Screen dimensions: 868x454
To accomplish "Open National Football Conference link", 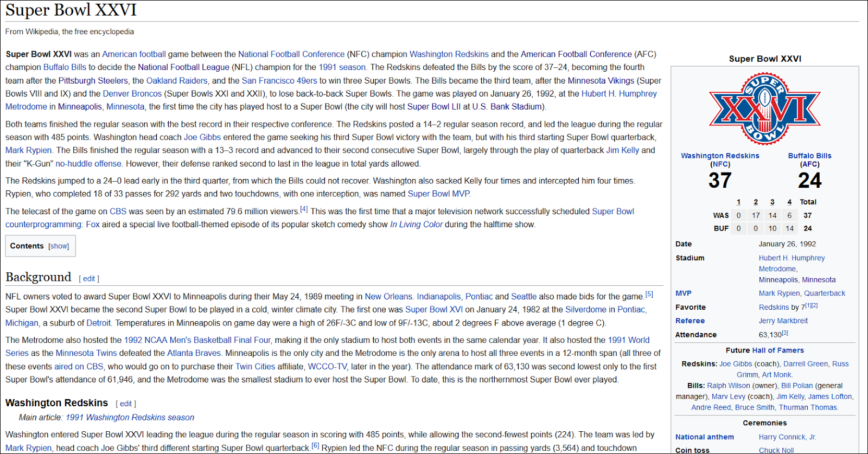I will click(291, 54).
